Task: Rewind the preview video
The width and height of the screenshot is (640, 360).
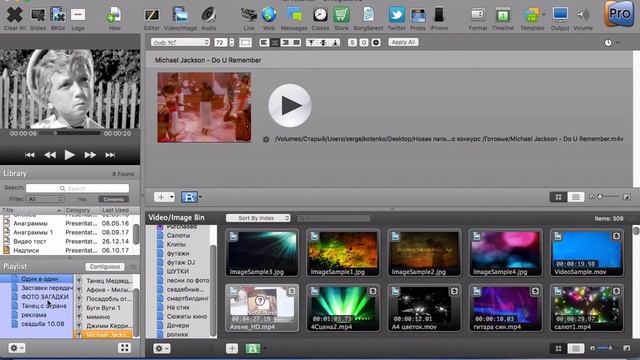Action: (x=50, y=155)
